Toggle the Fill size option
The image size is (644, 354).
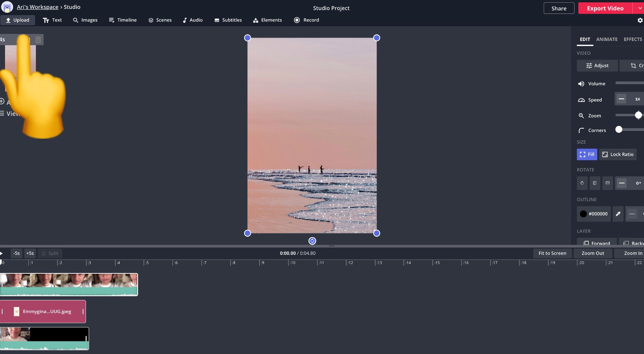(587, 154)
